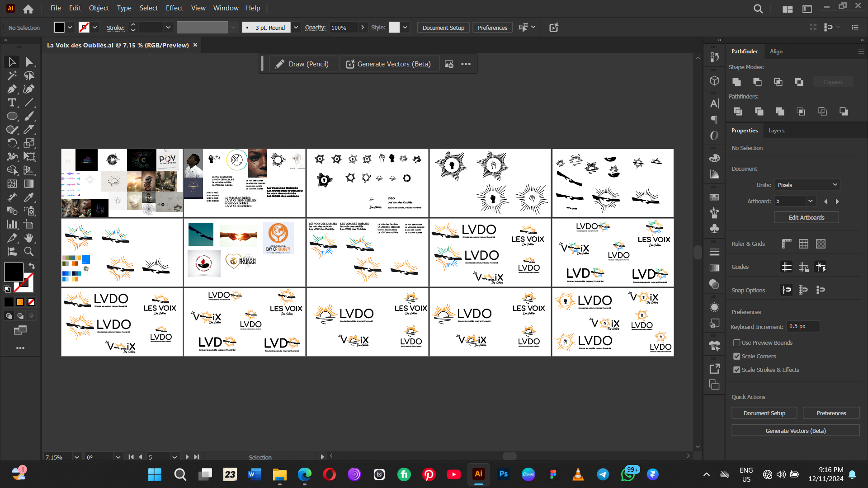Click Preferences in control bar
Screen dimensions: 868x488
492,28
